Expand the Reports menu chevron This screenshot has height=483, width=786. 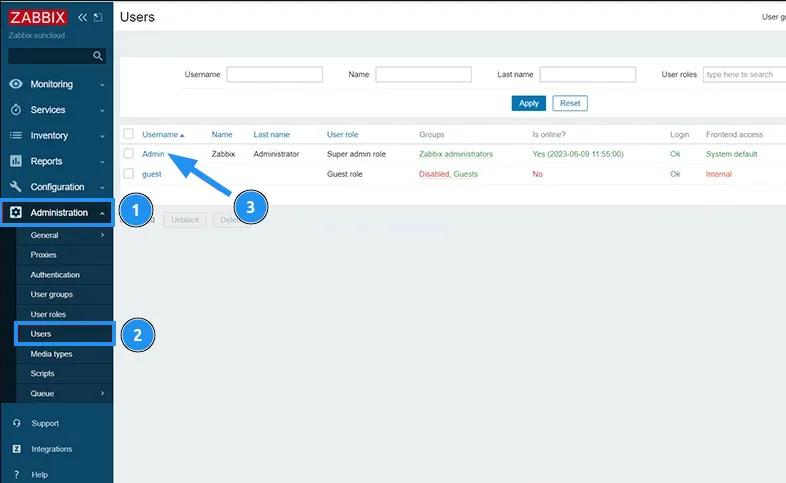(102, 162)
